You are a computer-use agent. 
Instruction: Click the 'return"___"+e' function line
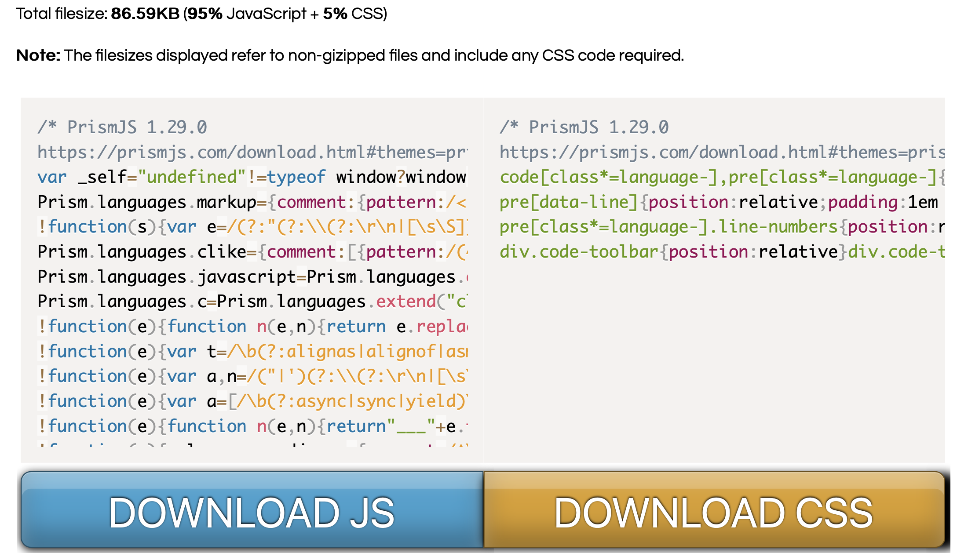pyautogui.click(x=252, y=426)
